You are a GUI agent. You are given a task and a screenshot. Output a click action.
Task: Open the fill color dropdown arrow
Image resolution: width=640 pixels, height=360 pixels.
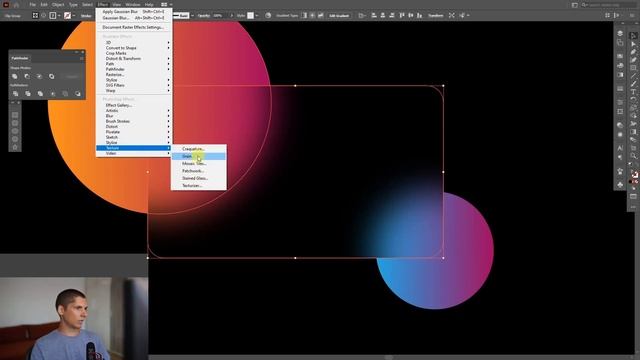tap(59, 16)
